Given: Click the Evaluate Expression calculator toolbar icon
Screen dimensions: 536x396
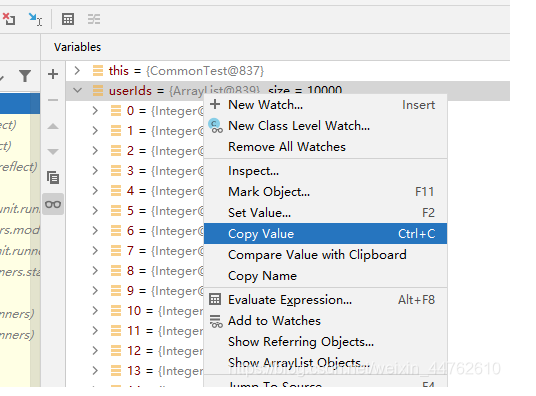Looking at the screenshot, I should point(68,19).
